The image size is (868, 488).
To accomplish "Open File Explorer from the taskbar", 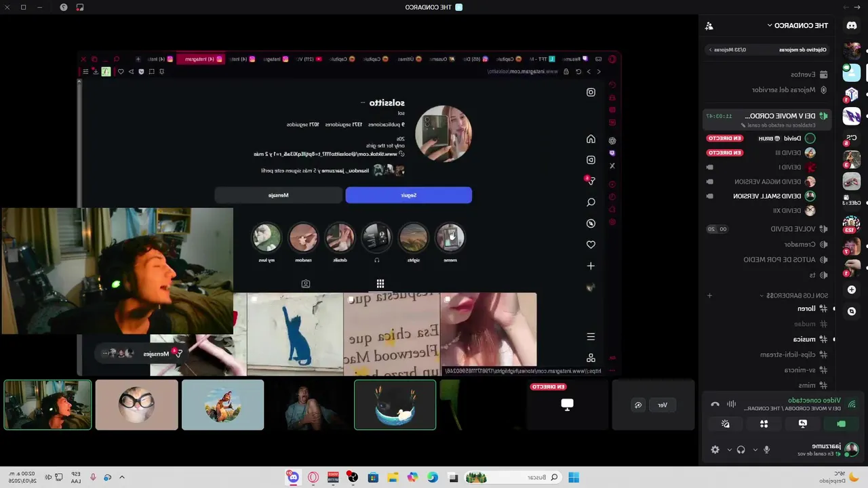I will 393,477.
